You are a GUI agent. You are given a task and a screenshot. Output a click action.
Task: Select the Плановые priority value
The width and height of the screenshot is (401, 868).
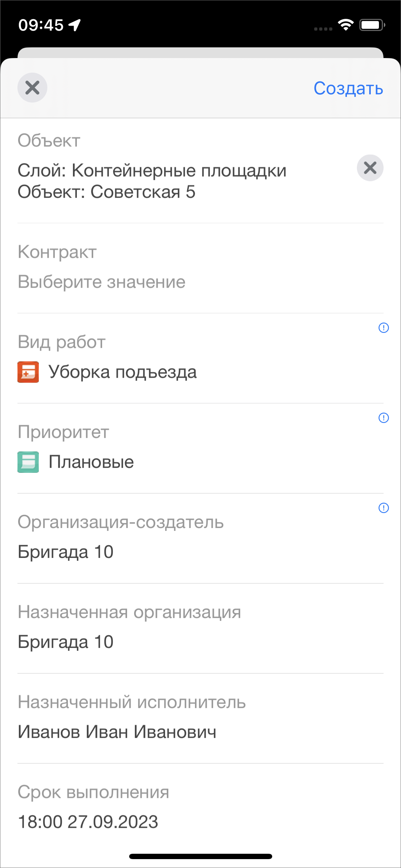click(91, 462)
